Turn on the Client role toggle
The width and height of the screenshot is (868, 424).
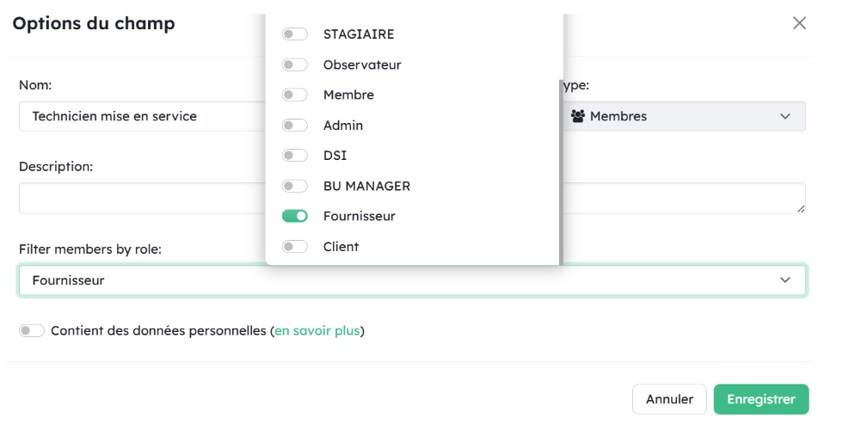click(x=295, y=247)
